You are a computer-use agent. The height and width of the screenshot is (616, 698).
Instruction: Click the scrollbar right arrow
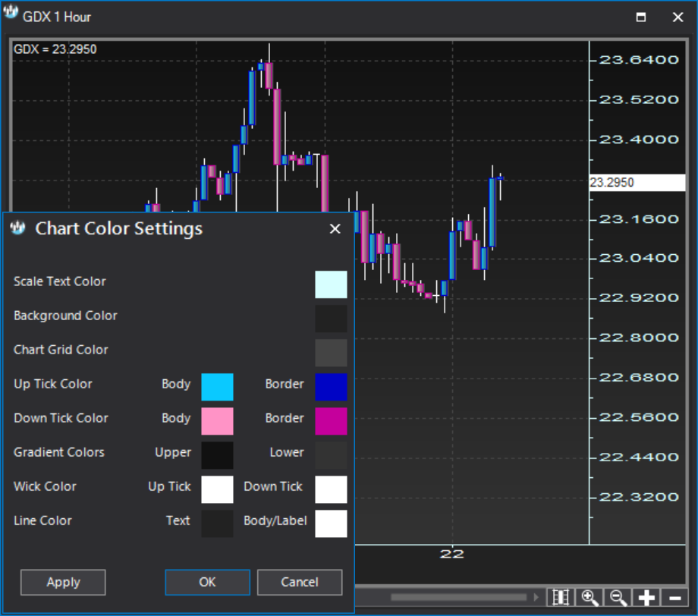pos(536,597)
